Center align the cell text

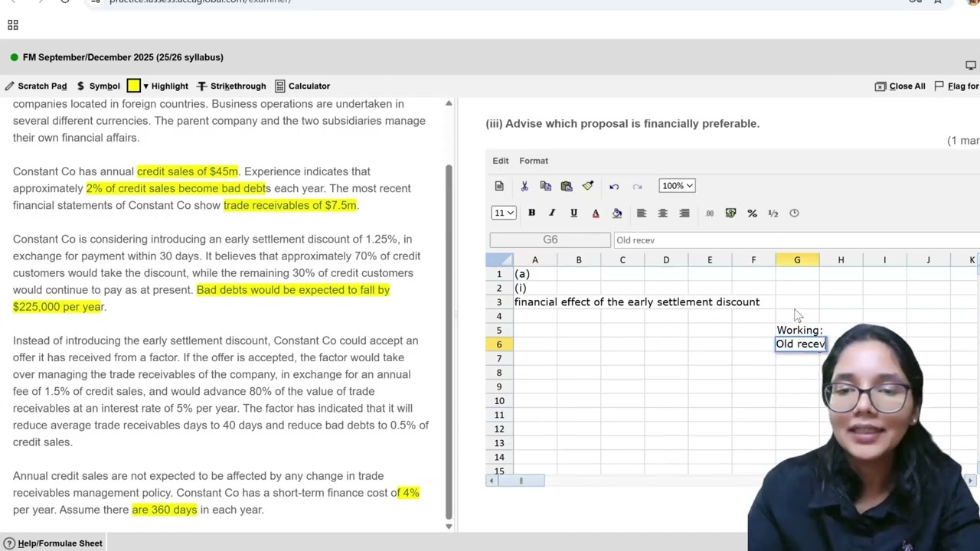pos(663,213)
